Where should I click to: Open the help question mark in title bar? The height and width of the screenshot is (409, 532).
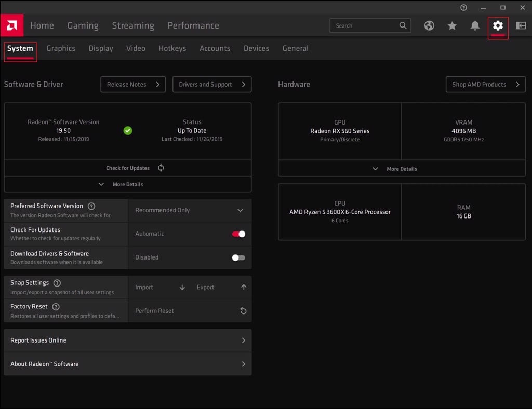click(463, 7)
